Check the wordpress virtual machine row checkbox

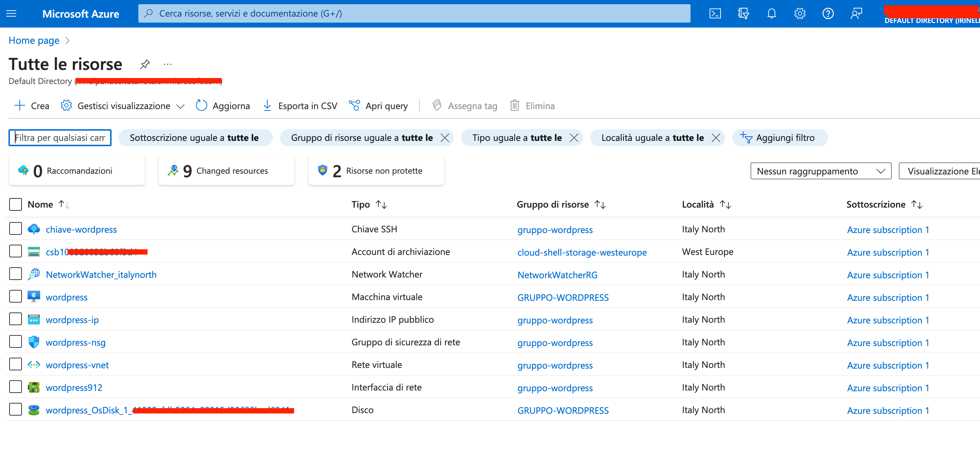[x=16, y=297]
